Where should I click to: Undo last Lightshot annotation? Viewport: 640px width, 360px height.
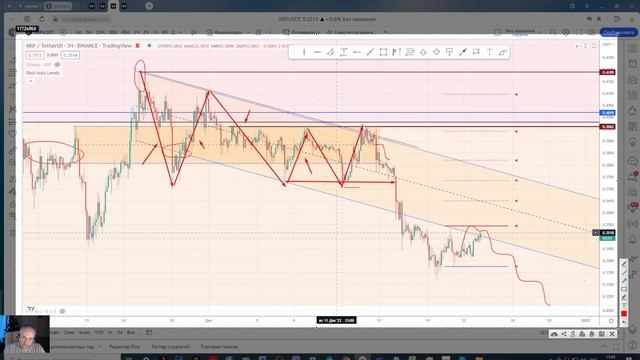(624, 322)
